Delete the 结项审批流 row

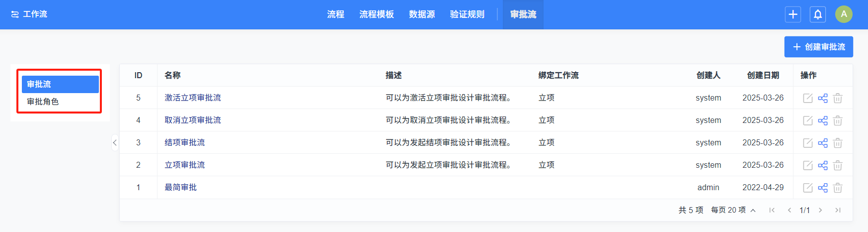coord(838,143)
